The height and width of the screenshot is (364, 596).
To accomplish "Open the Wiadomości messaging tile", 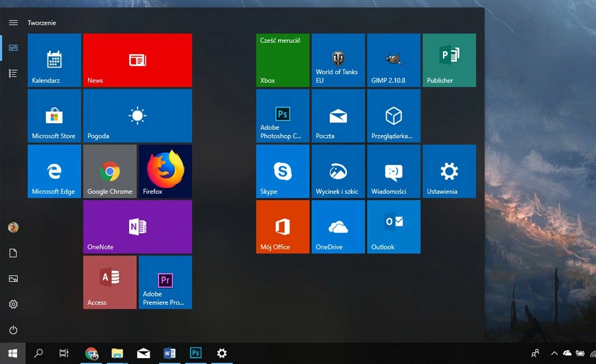I will tap(394, 171).
